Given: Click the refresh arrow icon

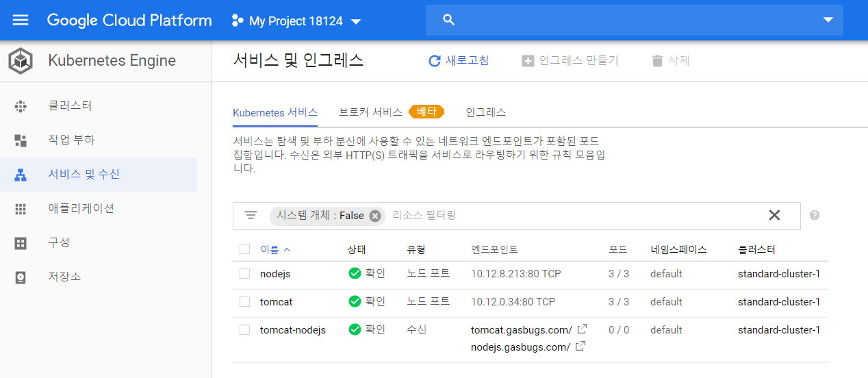Looking at the screenshot, I should pos(434,61).
